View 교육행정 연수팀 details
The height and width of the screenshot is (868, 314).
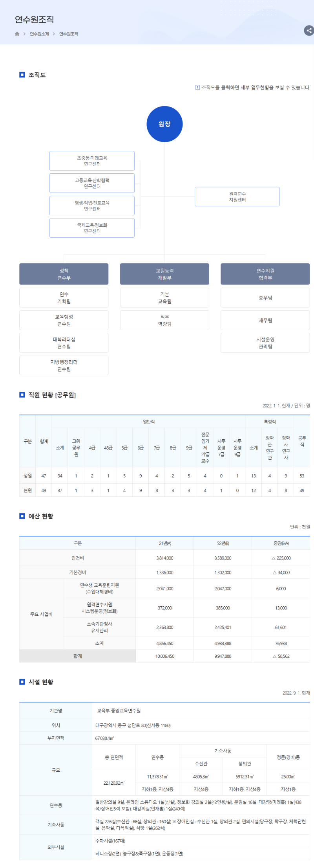click(64, 321)
